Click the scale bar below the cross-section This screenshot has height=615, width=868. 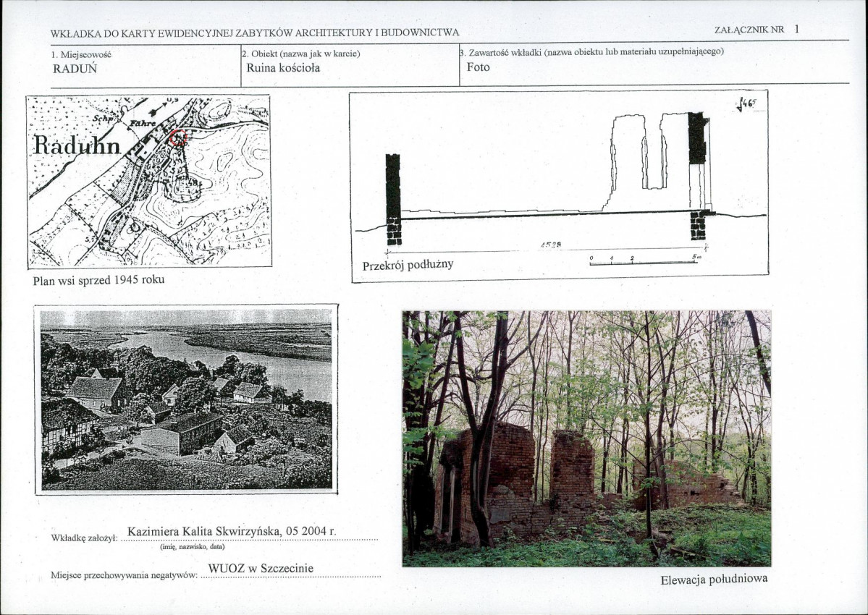(x=643, y=261)
